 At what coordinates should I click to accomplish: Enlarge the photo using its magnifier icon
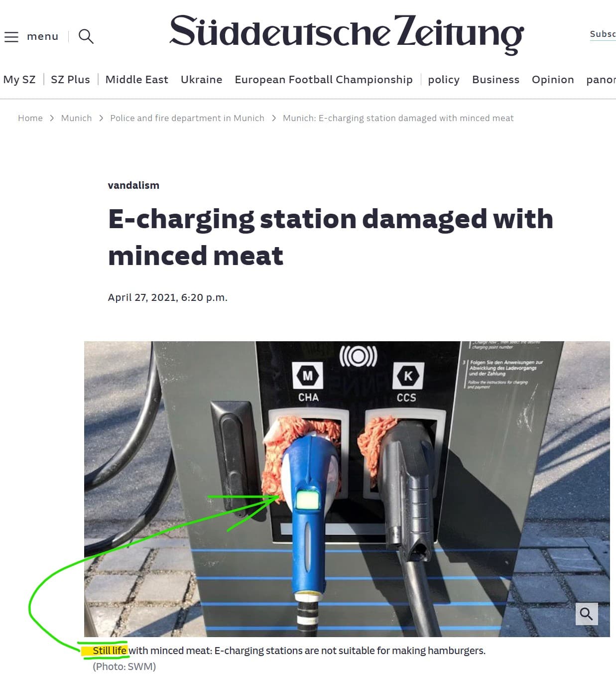pyautogui.click(x=586, y=614)
